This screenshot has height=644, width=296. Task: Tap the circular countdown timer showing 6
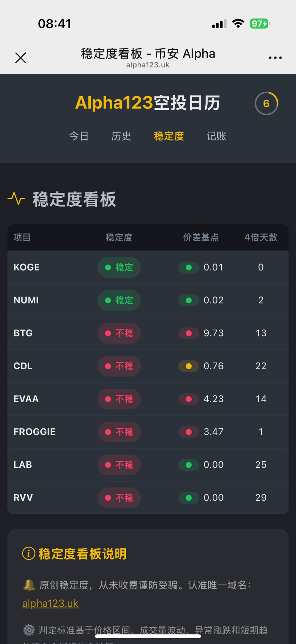coord(266,104)
